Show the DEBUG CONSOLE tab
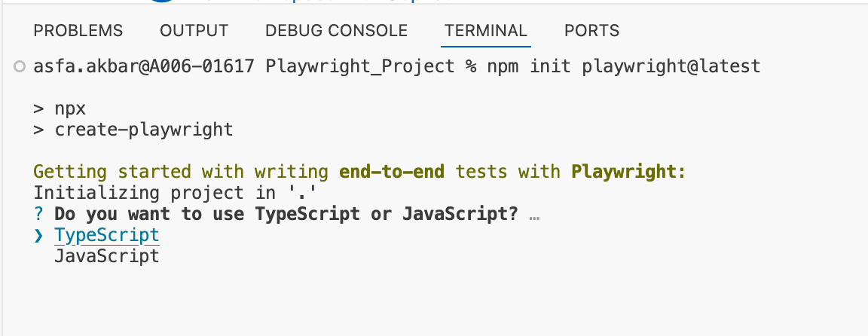 [336, 31]
